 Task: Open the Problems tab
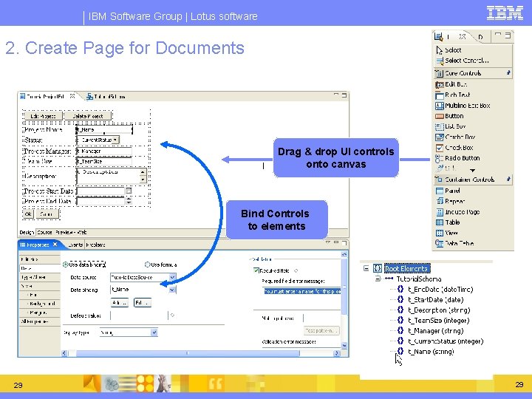coord(95,245)
